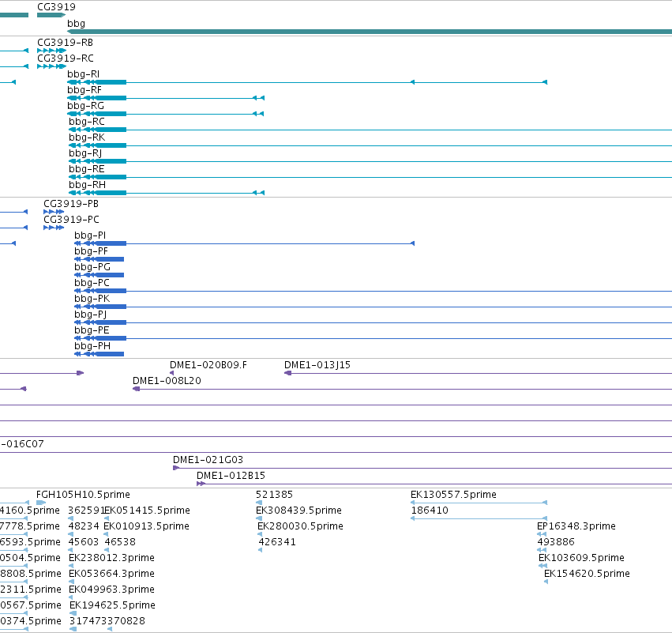Screen dimensions: 672x633
Task: Select the DME1-008L20 clone arrowhead glyph
Action: 137,389
